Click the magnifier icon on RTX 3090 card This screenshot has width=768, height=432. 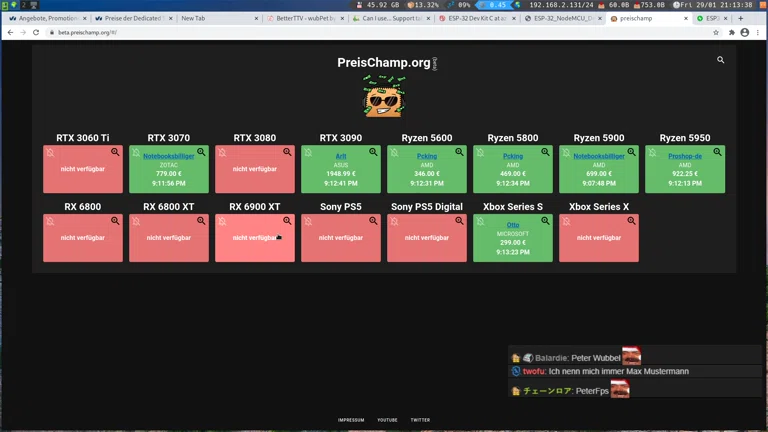373,153
